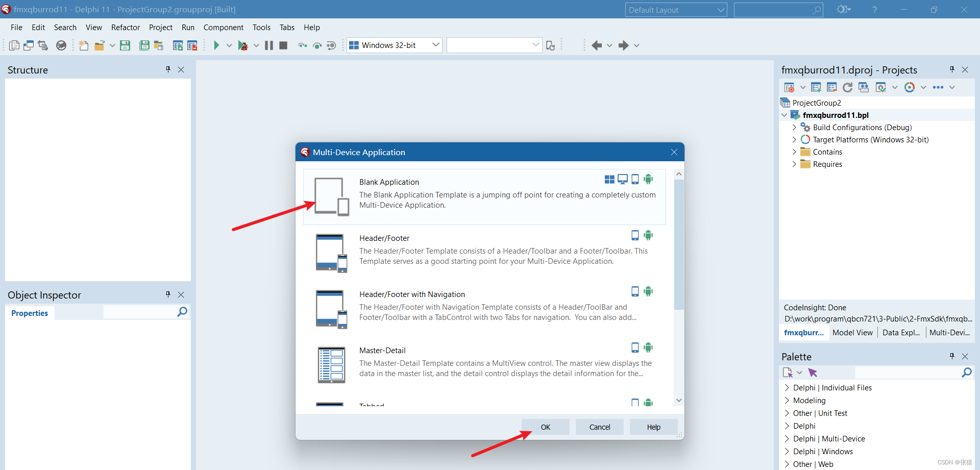Switch to the Data Expl... tab
This screenshot has height=470, width=980.
coord(901,332)
